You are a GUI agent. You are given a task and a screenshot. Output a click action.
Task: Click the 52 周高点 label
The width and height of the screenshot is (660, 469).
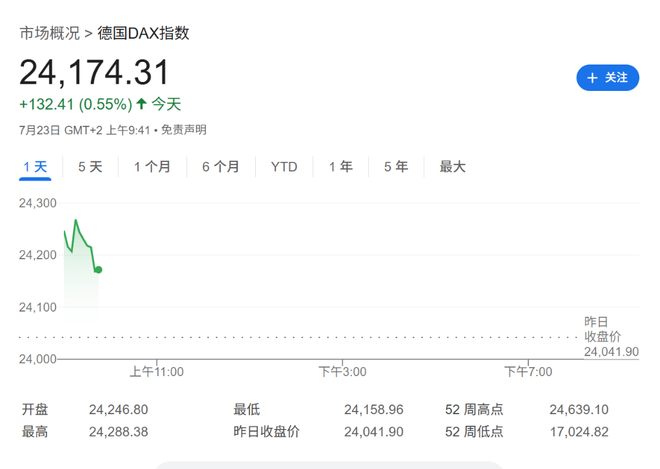(474, 410)
